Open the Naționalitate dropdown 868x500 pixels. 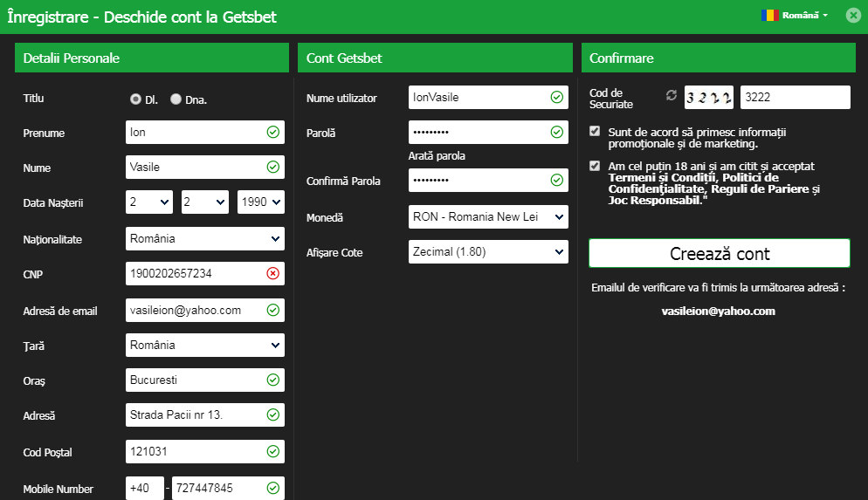pos(205,239)
